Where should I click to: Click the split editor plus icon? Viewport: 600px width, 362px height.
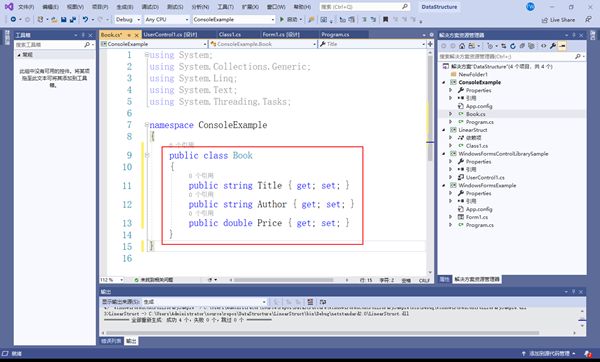coord(430,44)
